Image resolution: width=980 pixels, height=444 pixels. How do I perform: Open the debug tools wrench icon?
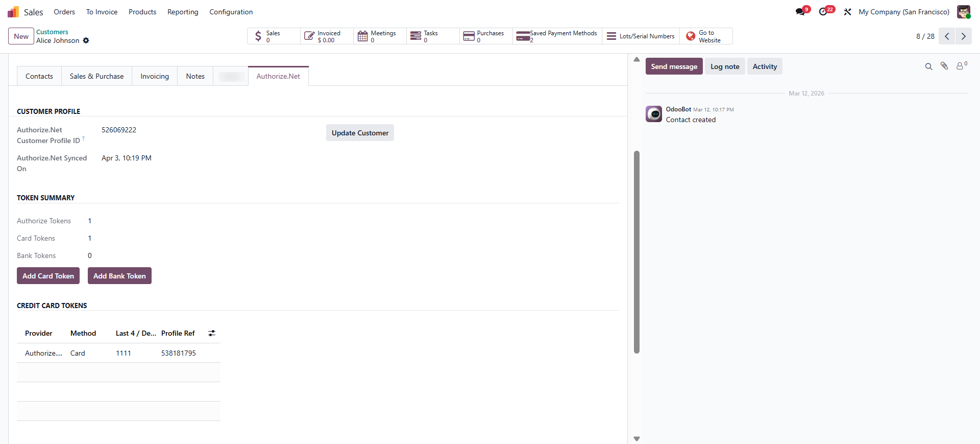tap(847, 12)
